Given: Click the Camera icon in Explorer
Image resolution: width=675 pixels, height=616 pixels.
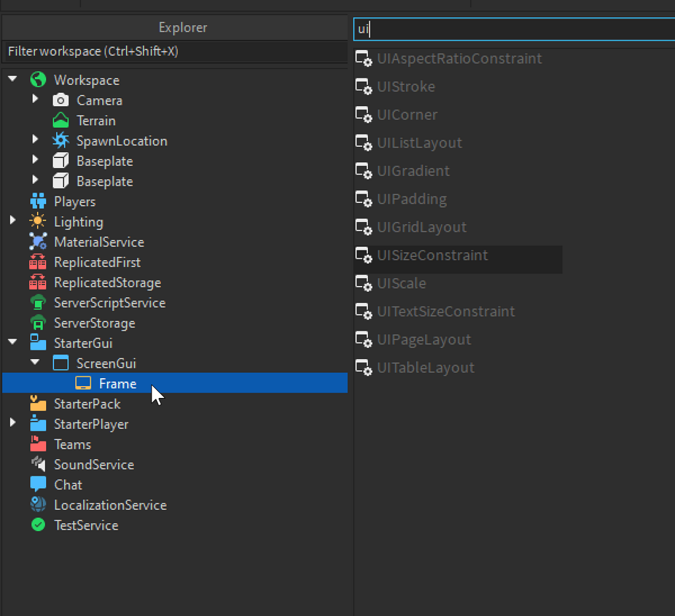Looking at the screenshot, I should point(61,100).
